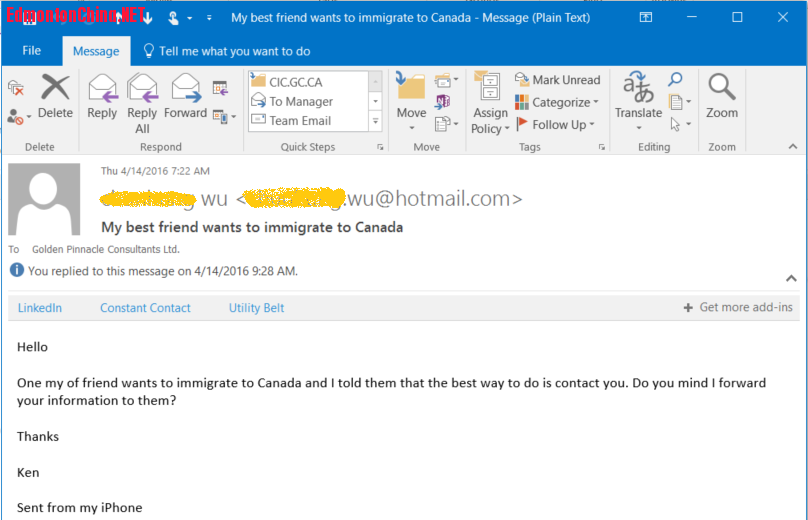
Task: Open the Constant Contact add-in link
Action: 145,308
